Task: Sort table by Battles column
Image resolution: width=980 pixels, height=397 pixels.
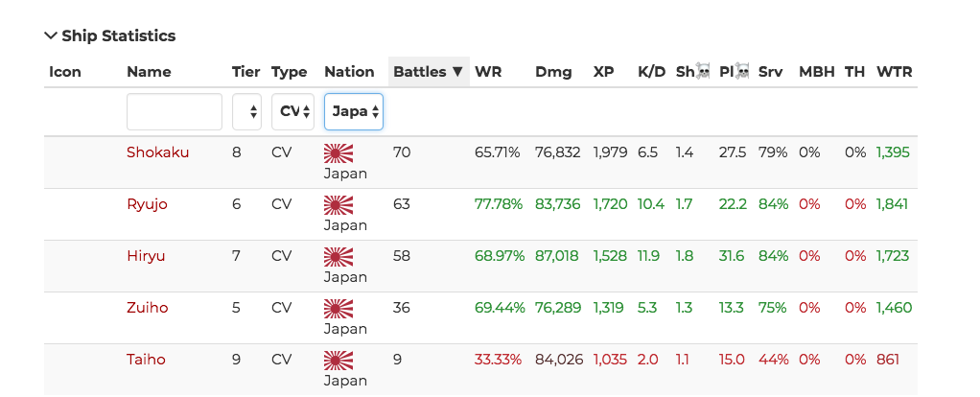Action: point(428,72)
